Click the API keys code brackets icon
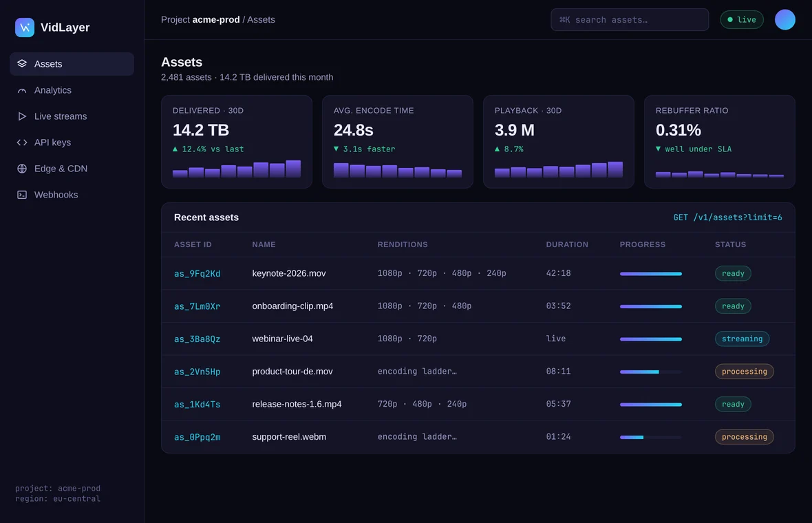 [x=22, y=142]
